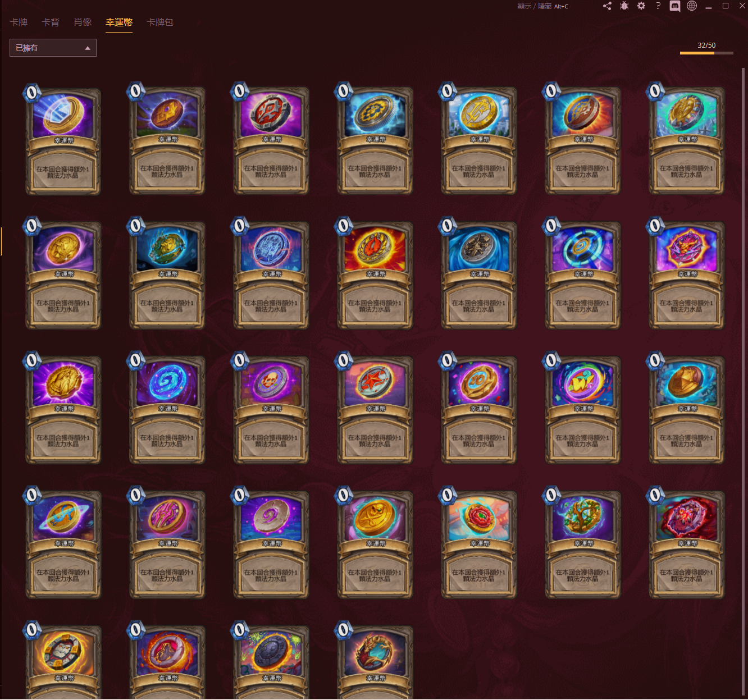This screenshot has width=748, height=700.
Task: Open the bug report icon
Action: point(624,6)
